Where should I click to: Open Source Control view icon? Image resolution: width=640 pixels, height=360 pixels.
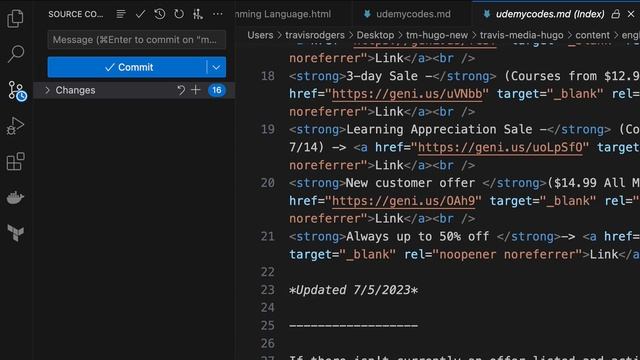tap(17, 90)
